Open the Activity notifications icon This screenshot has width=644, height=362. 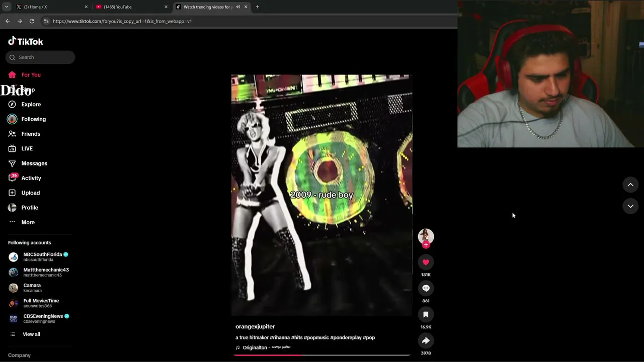click(x=12, y=178)
